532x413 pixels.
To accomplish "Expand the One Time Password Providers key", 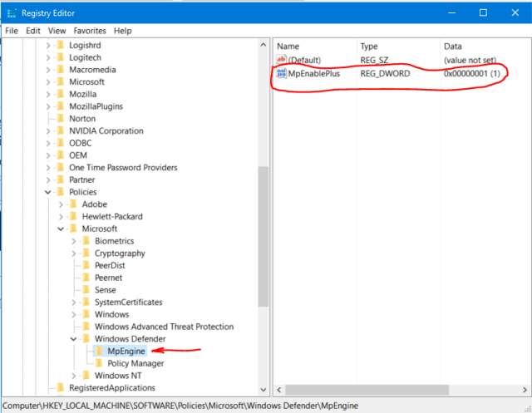I will click(x=48, y=168).
